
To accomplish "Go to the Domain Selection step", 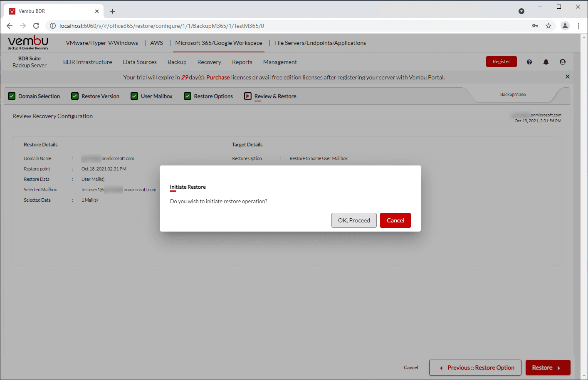I will click(x=39, y=96).
